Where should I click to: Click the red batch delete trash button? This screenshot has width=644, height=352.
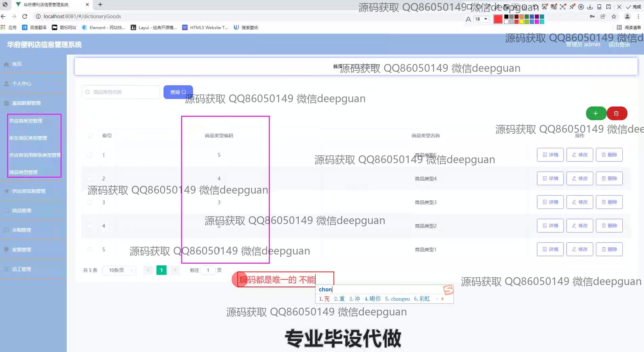[x=617, y=113]
